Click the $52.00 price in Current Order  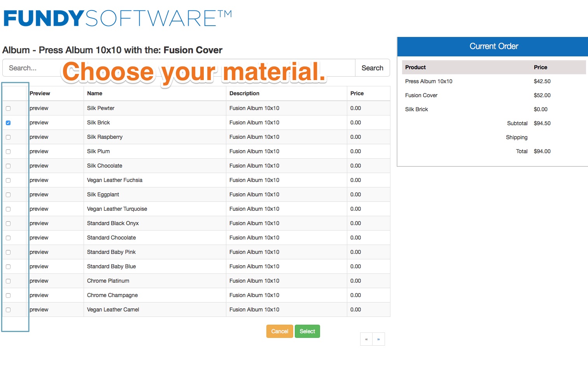pos(542,95)
